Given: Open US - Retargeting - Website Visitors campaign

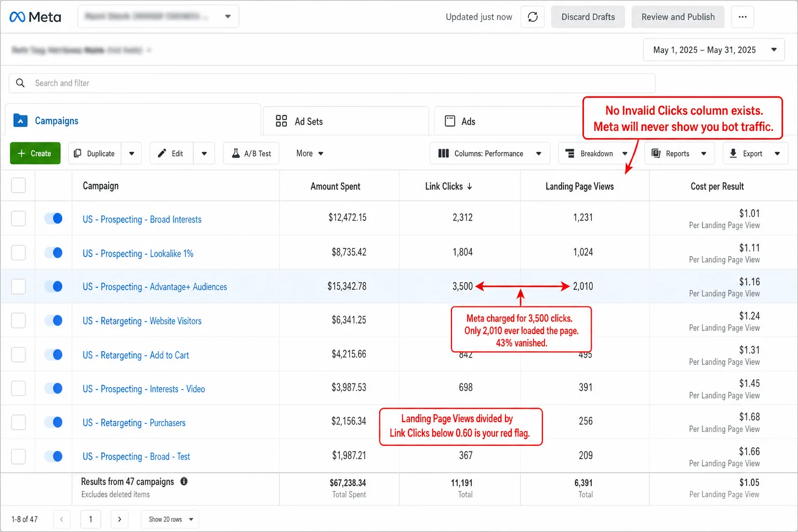Looking at the screenshot, I should (x=142, y=321).
